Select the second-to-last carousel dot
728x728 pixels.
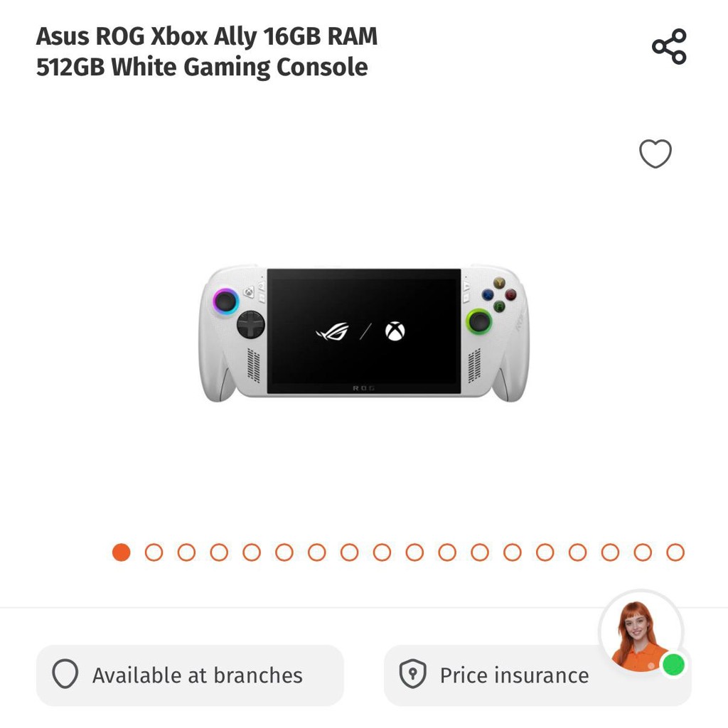[x=643, y=552]
